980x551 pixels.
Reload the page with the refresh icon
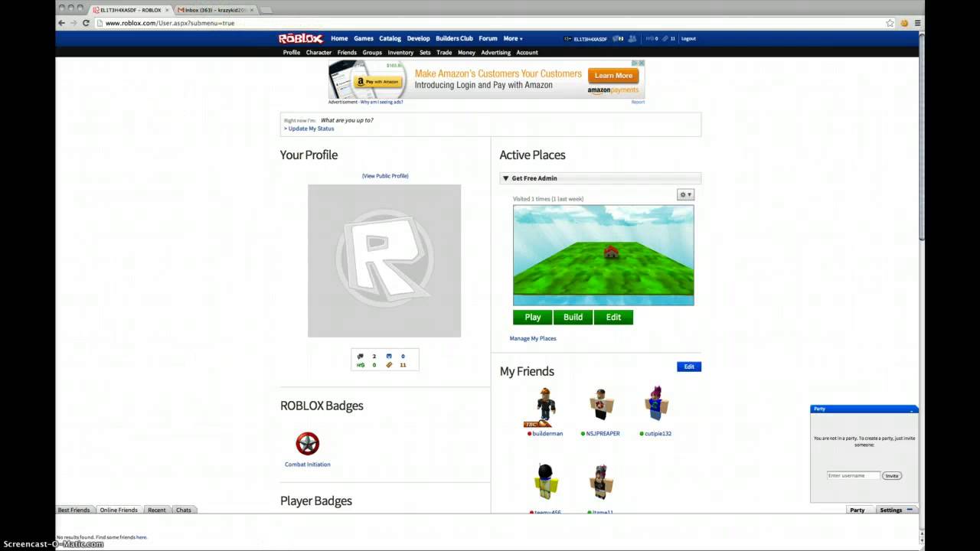[86, 23]
